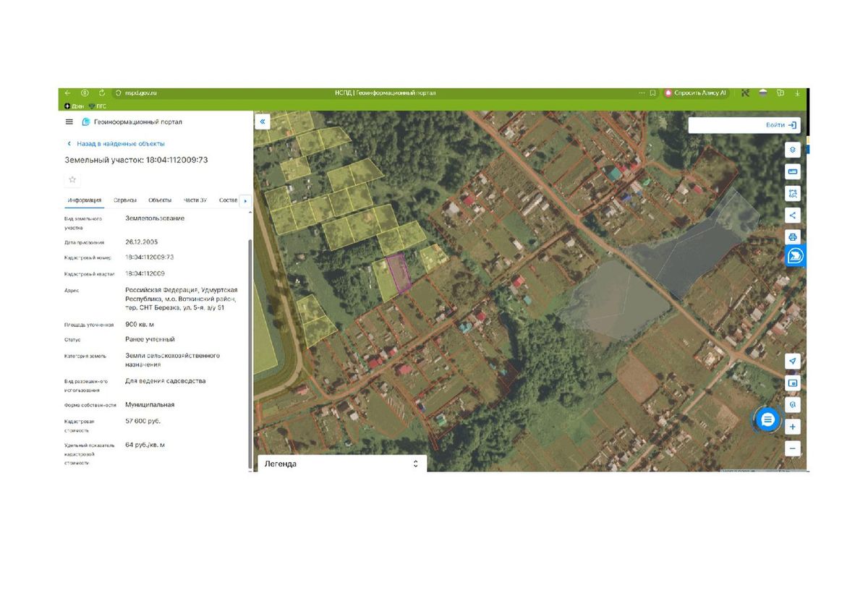The image size is (868, 614).
Task: Open the Состав tab
Action: (228, 200)
